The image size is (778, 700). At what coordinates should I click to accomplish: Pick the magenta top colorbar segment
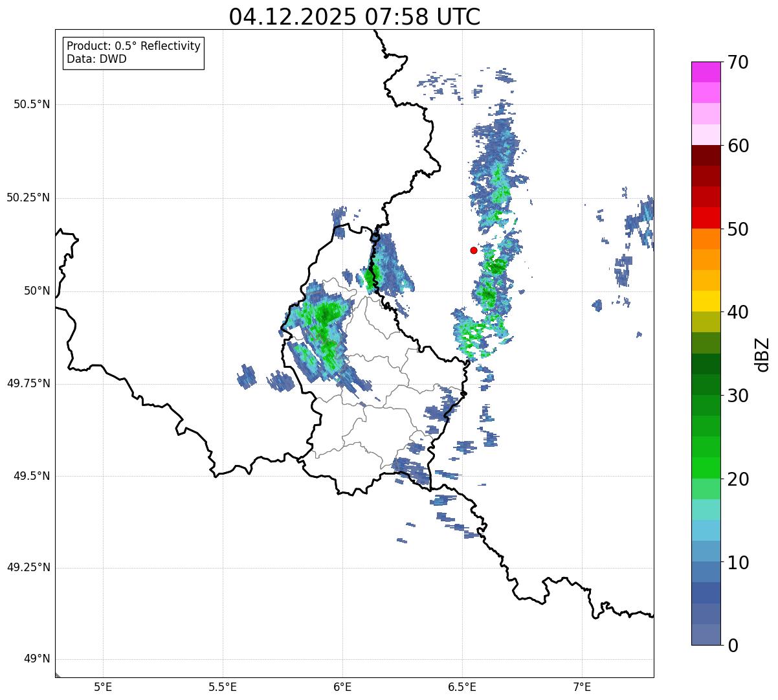706,72
